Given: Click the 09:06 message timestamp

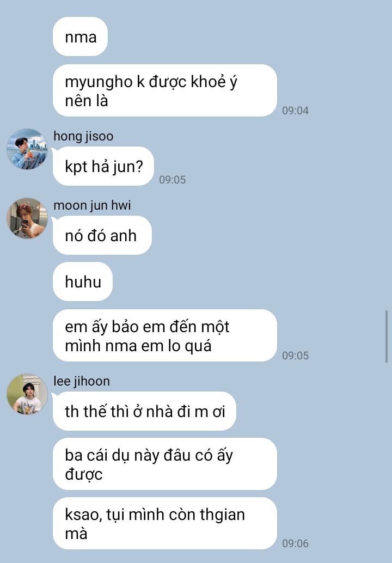Looking at the screenshot, I should click(295, 543).
